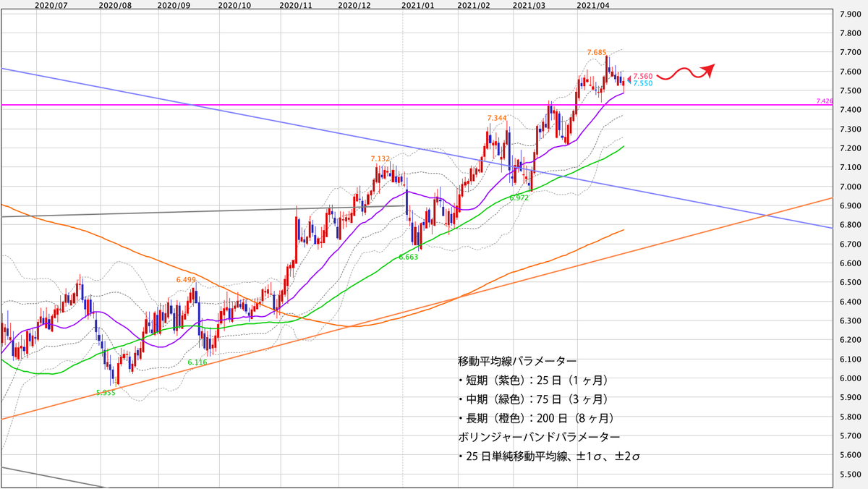Viewport: 868px width, 489px height.
Task: Click the 6.663 low label
Action: coord(408,257)
